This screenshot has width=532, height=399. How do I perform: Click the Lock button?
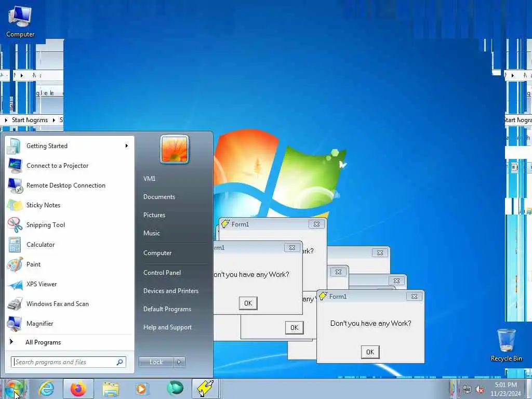click(156, 362)
